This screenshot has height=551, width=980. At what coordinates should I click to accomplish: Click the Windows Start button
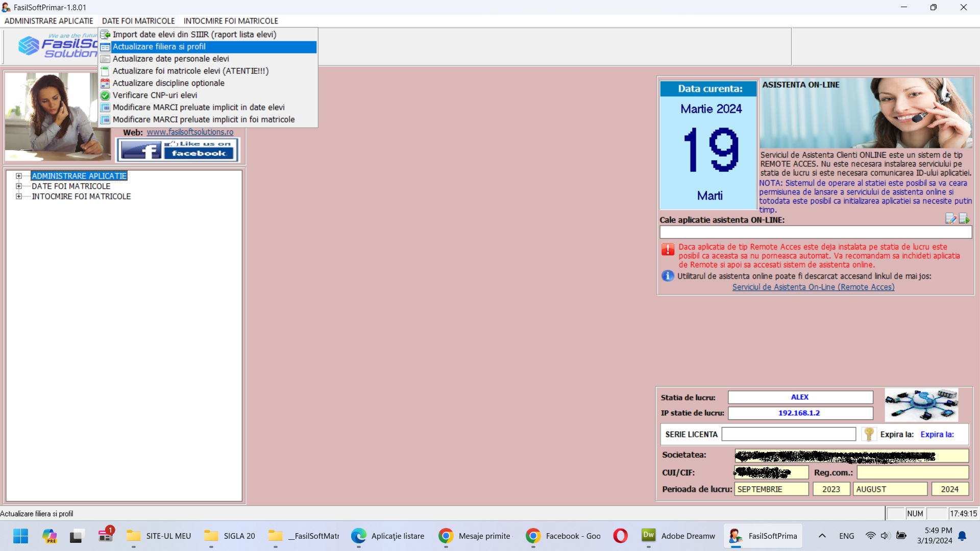point(21,536)
